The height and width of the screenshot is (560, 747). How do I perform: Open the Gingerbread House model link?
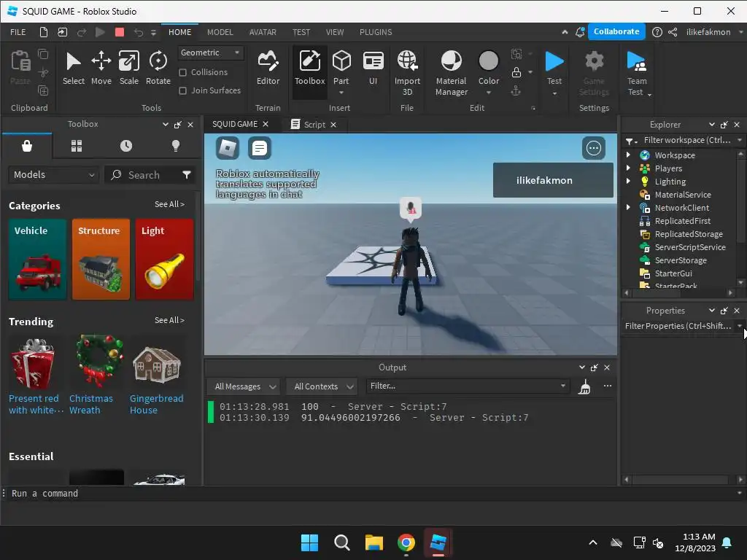pos(156,404)
